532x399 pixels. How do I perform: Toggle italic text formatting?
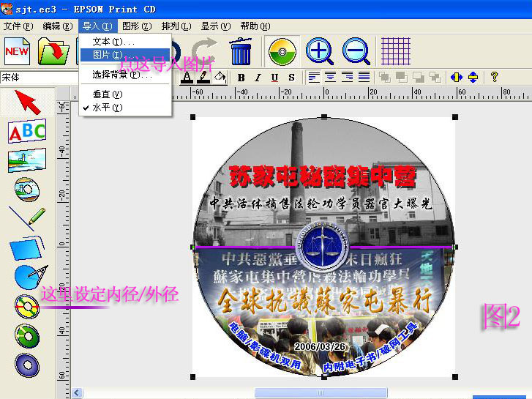click(258, 77)
